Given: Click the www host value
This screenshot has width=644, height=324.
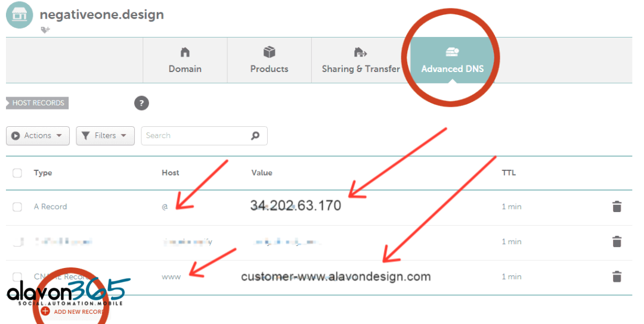Looking at the screenshot, I should pyautogui.click(x=171, y=277).
